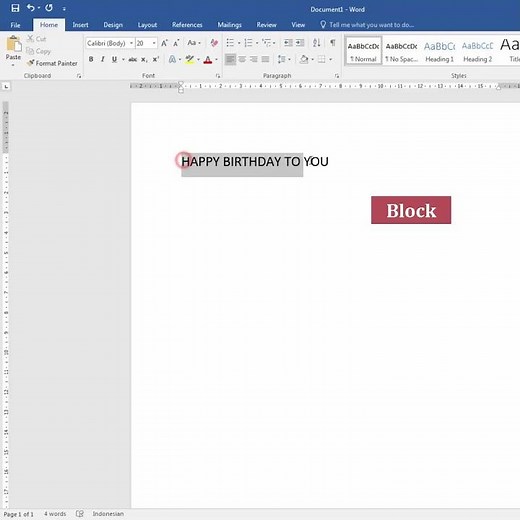Viewport: 520px width, 520px height.
Task: Align text left
Action: [230, 60]
